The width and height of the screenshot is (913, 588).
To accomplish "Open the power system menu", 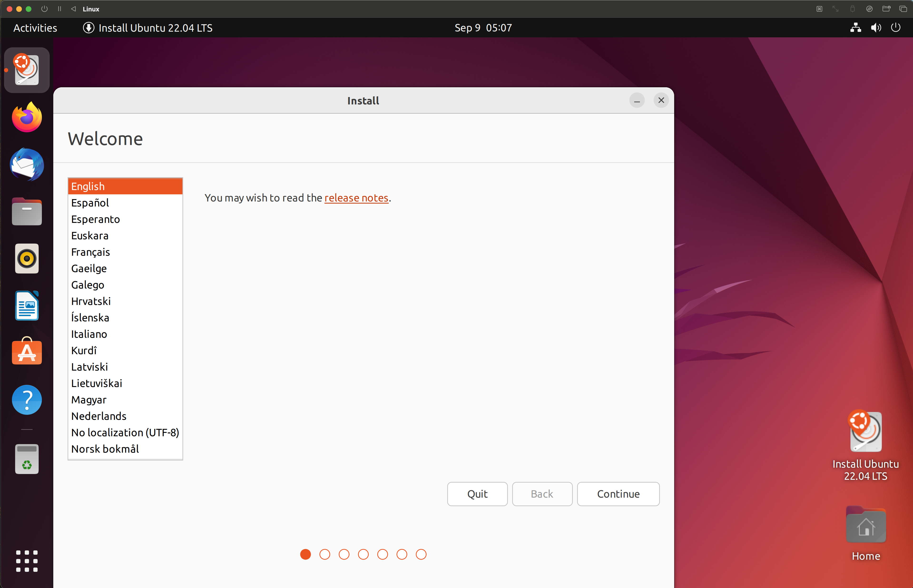I will (x=895, y=28).
